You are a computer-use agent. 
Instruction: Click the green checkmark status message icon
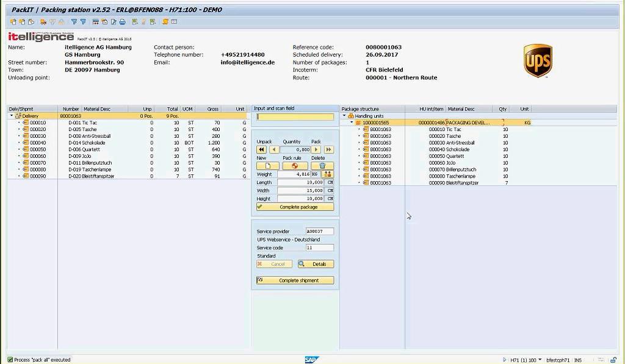point(10,360)
